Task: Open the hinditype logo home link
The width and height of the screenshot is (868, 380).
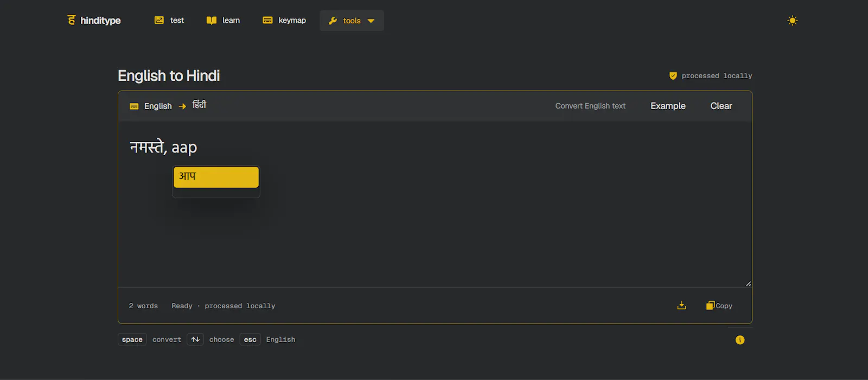Action: [x=94, y=20]
